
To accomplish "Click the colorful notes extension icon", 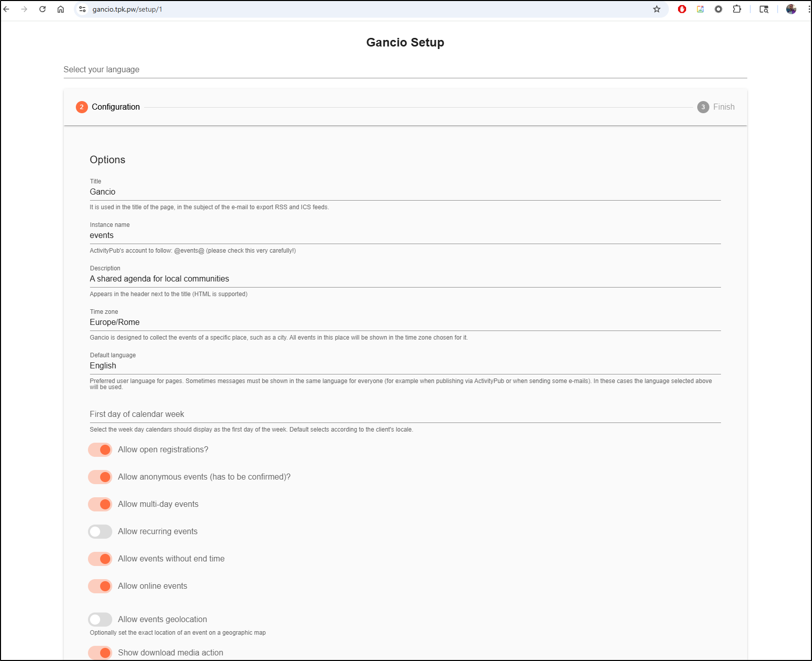I will (x=700, y=9).
